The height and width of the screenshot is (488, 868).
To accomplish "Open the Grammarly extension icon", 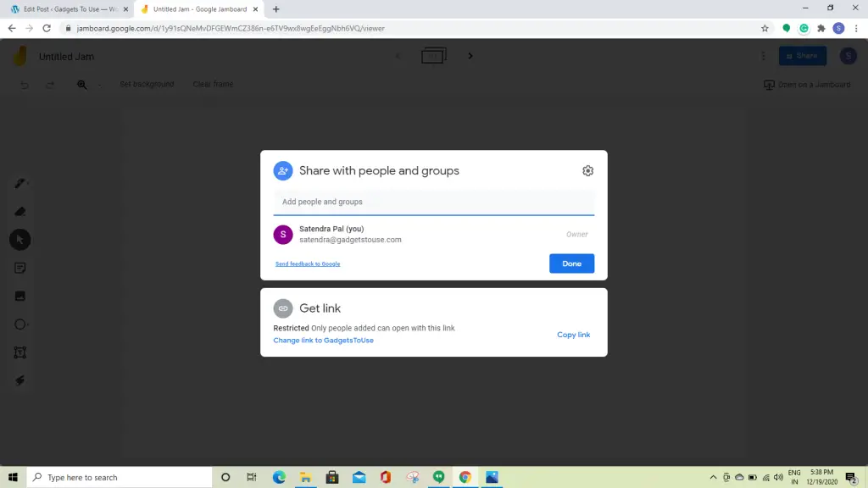I will click(x=804, y=28).
